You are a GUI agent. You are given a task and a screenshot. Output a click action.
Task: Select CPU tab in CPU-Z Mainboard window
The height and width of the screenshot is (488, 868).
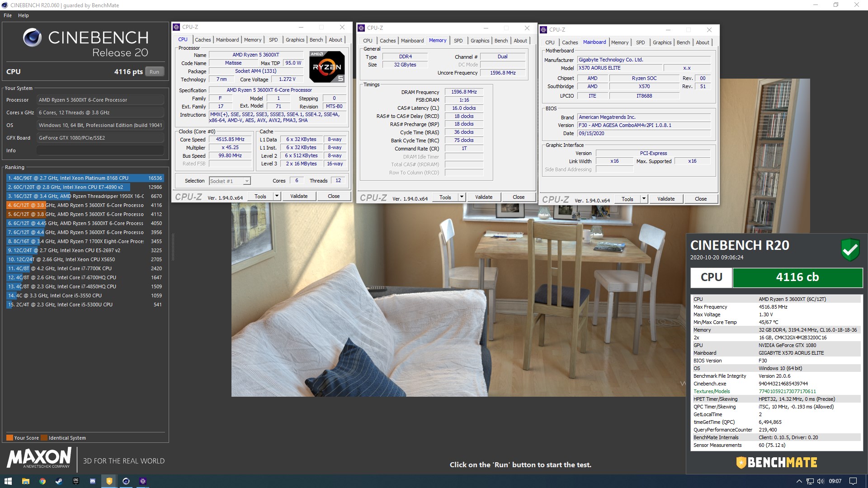point(550,42)
